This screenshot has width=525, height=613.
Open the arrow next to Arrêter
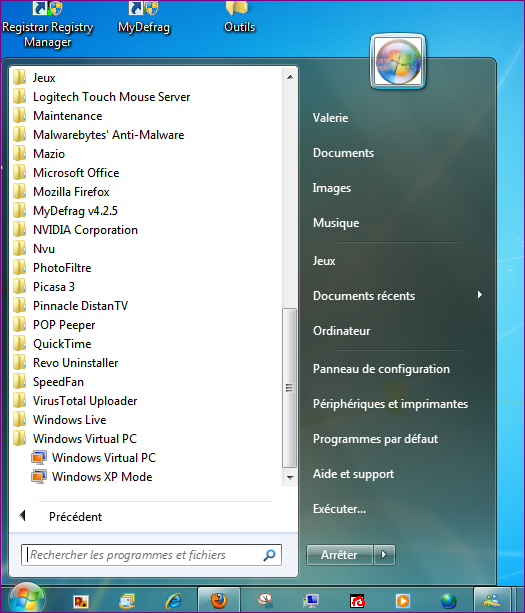point(384,555)
